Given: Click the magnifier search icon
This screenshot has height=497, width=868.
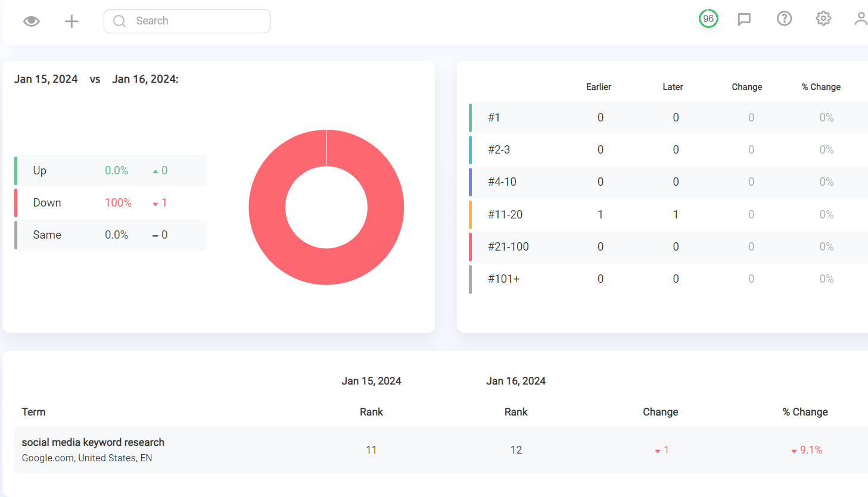Looking at the screenshot, I should (x=119, y=21).
